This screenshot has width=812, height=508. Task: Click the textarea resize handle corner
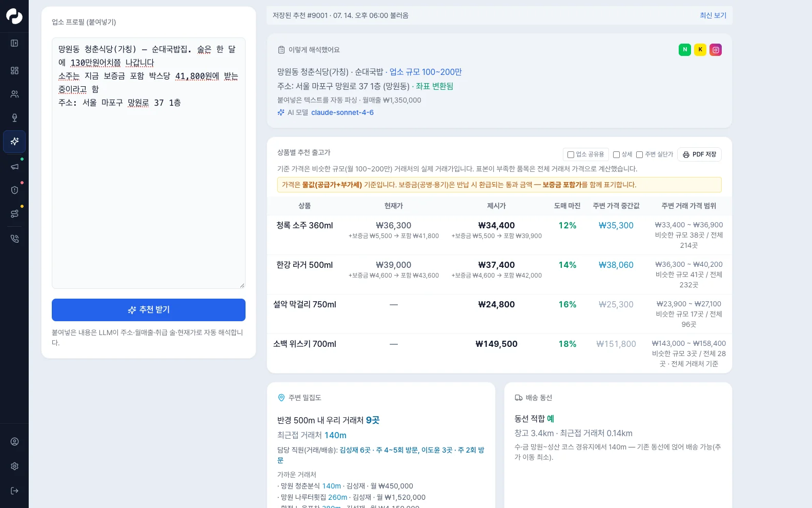[x=242, y=285]
